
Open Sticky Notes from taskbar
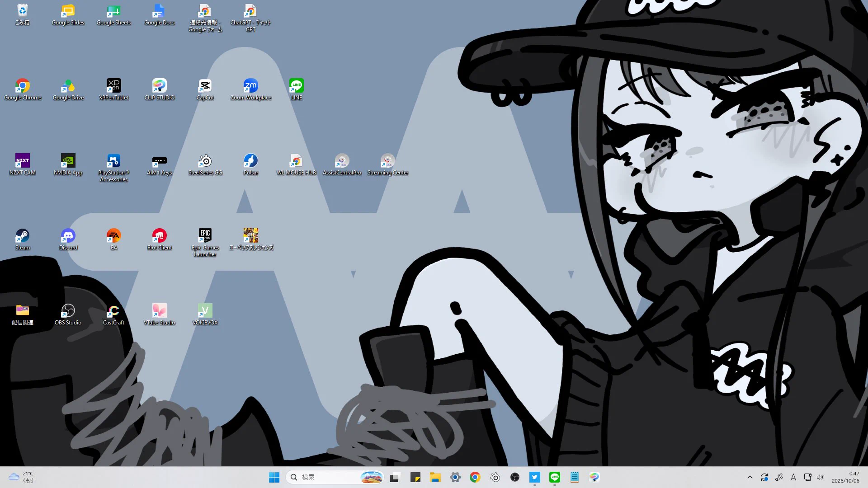415,477
